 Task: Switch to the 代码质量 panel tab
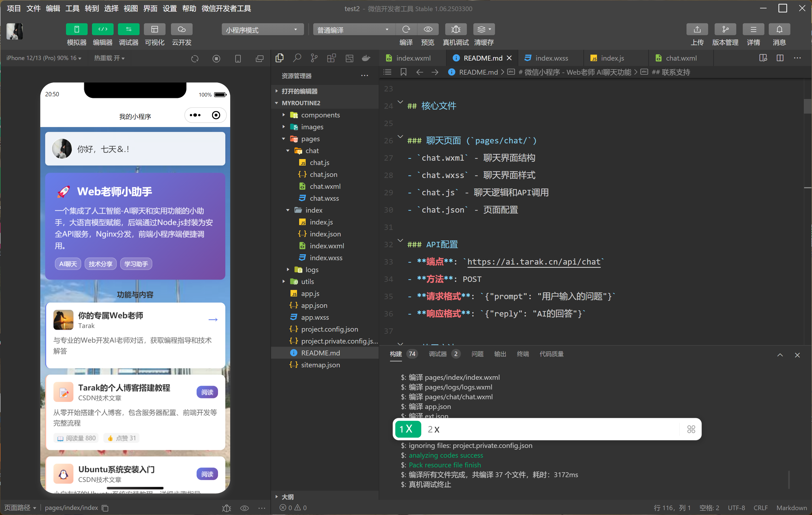tap(551, 354)
